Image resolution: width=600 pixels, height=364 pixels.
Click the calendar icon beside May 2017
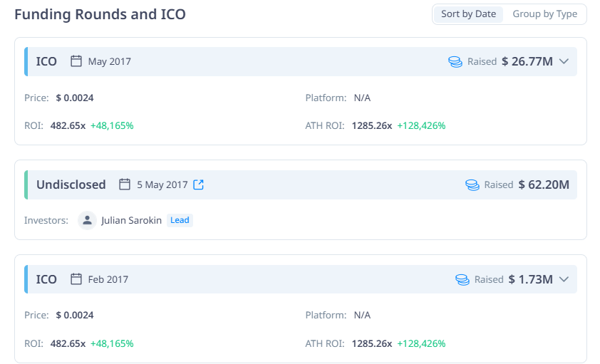(x=76, y=61)
